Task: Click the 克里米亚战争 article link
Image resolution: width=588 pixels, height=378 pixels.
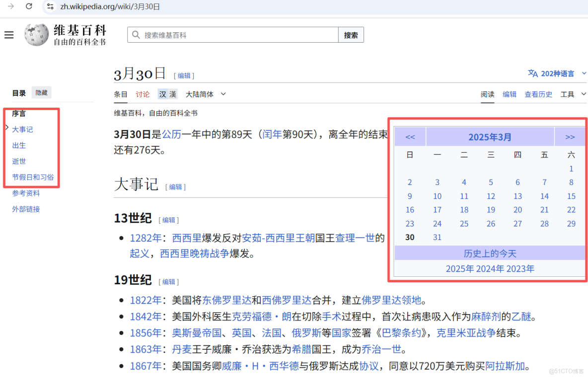Action: coord(465,333)
